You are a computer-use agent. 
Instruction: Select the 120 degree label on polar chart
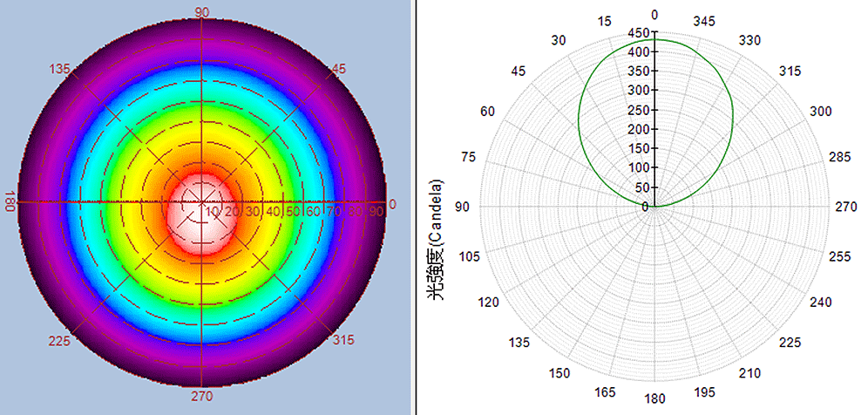[488, 302]
